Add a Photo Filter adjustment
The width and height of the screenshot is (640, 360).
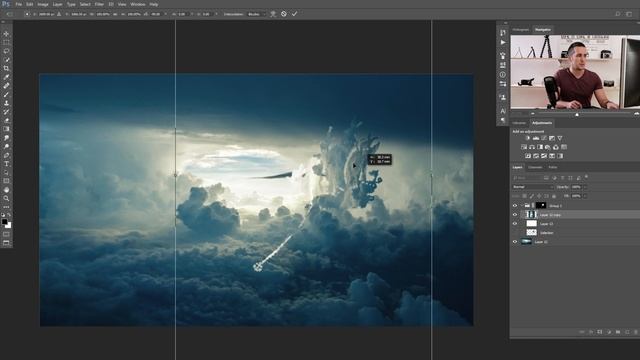548,147
